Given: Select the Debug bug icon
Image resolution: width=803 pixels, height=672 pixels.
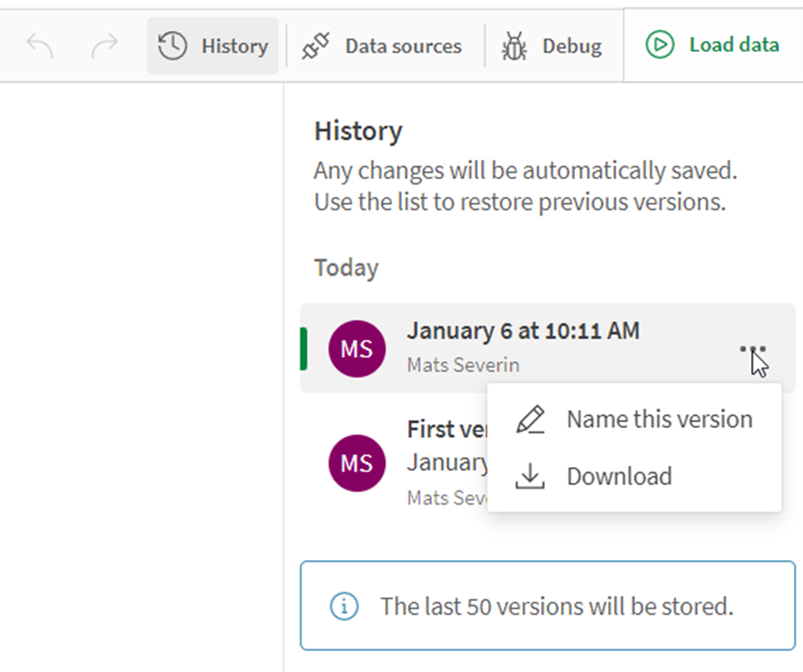Looking at the screenshot, I should (514, 46).
